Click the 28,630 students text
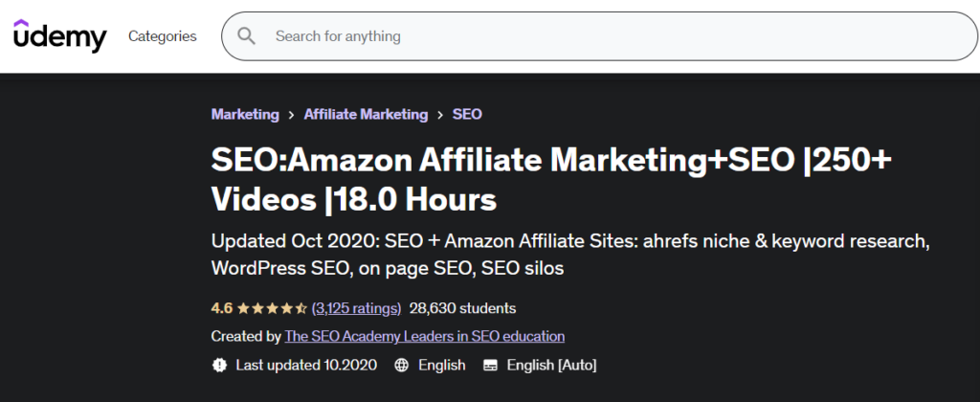980x402 pixels. 462,308
